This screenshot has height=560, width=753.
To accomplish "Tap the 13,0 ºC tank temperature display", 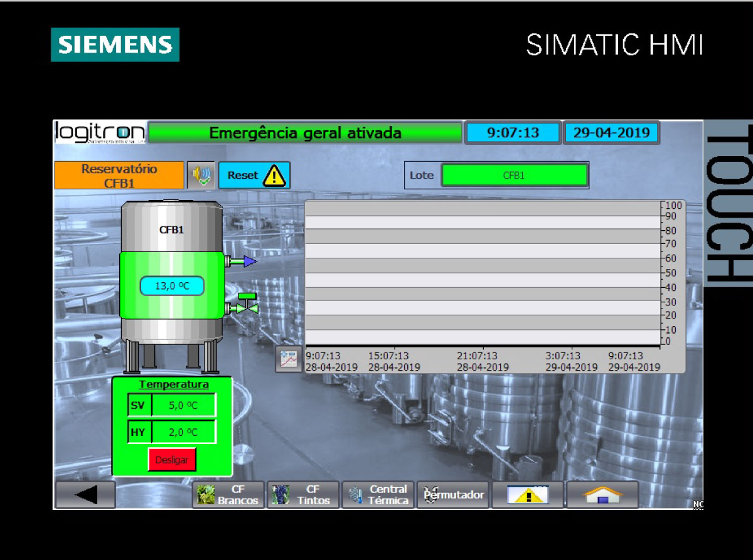I will pyautogui.click(x=172, y=286).
